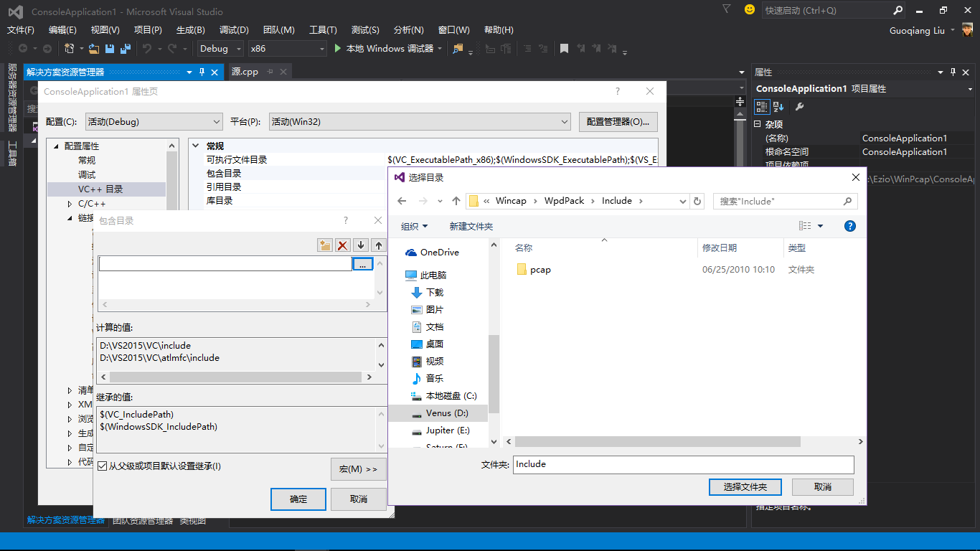Click the browse "..." button in 包含目录
This screenshot has height=551, width=980.
pyautogui.click(x=363, y=264)
